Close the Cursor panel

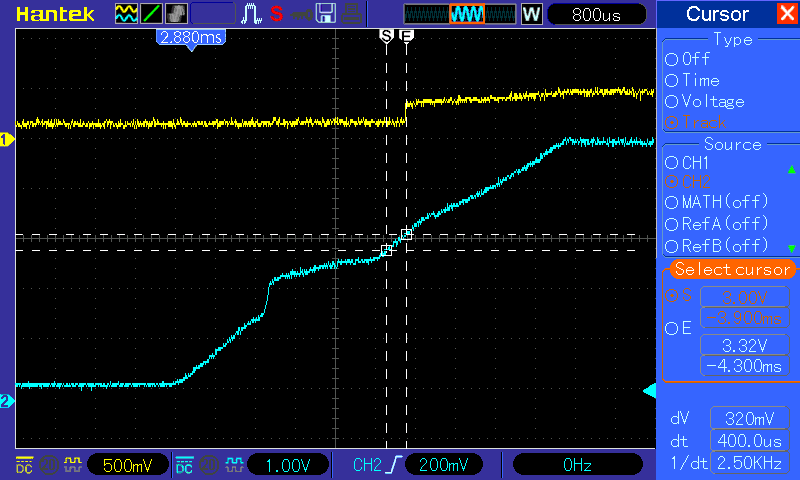click(x=787, y=13)
